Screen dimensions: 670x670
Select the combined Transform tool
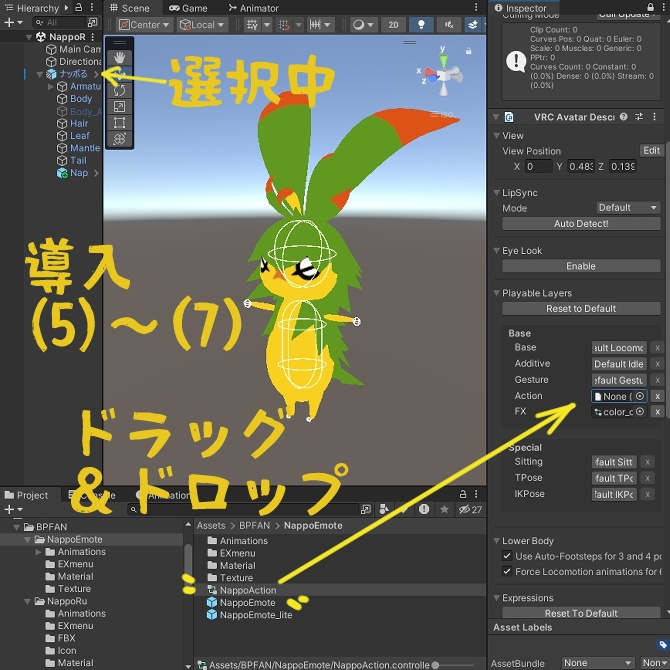click(119, 139)
